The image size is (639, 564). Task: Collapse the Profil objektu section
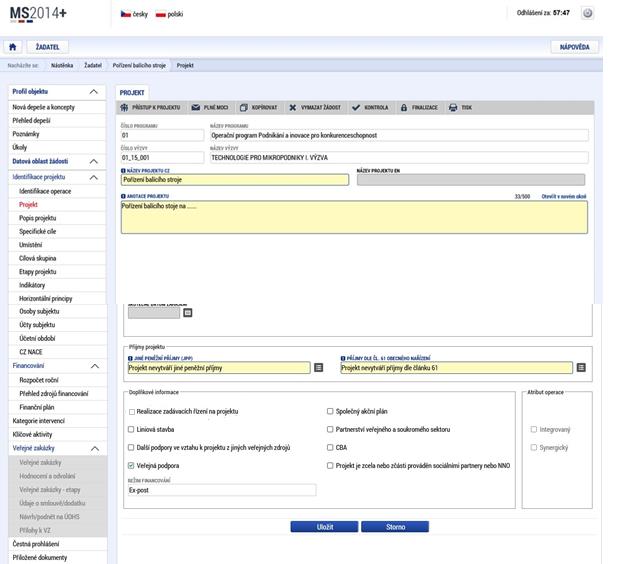pyautogui.click(x=94, y=92)
